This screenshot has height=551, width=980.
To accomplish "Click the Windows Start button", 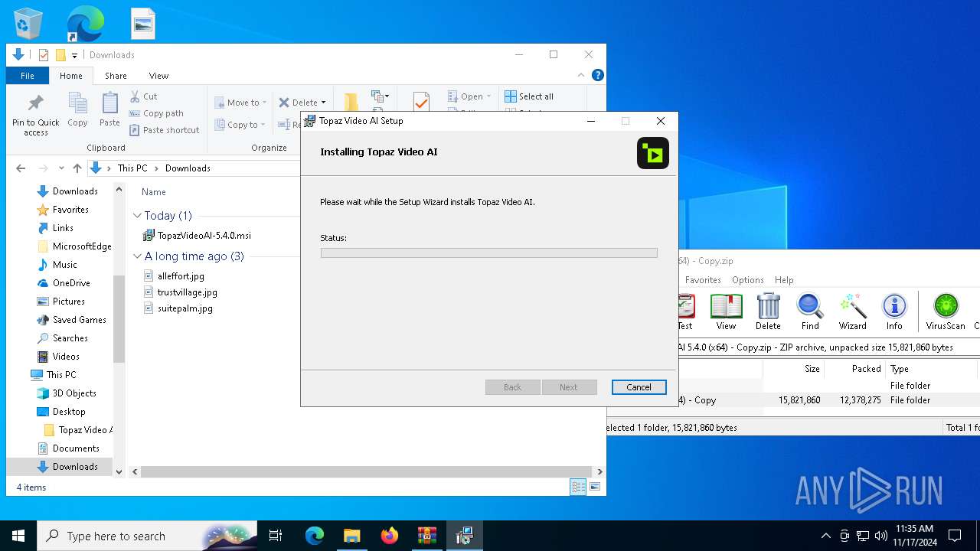I will click(18, 536).
